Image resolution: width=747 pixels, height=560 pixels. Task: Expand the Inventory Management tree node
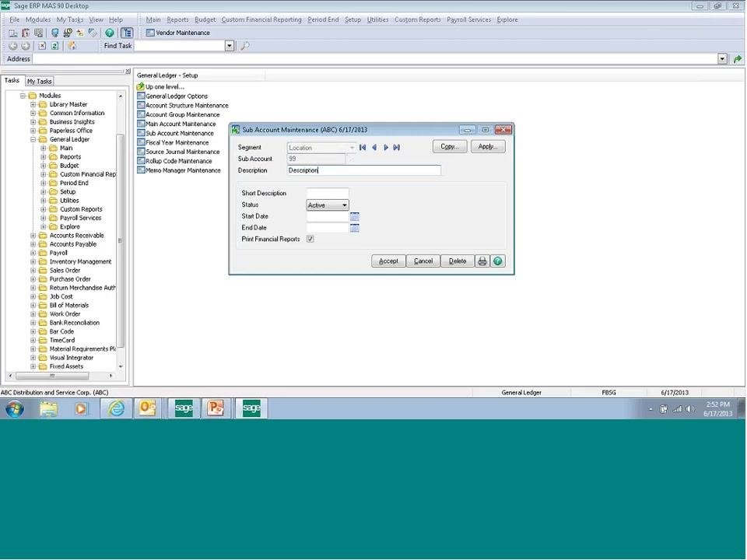point(33,262)
